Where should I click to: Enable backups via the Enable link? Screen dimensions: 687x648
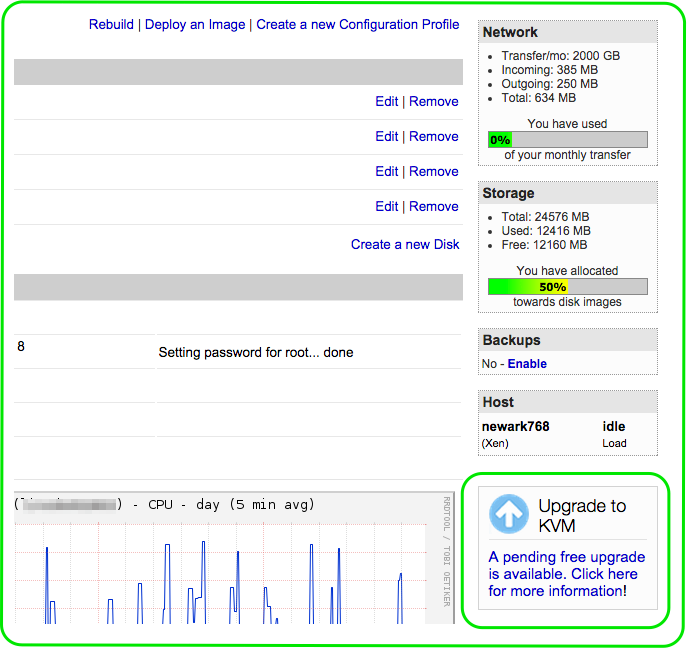[x=527, y=364]
